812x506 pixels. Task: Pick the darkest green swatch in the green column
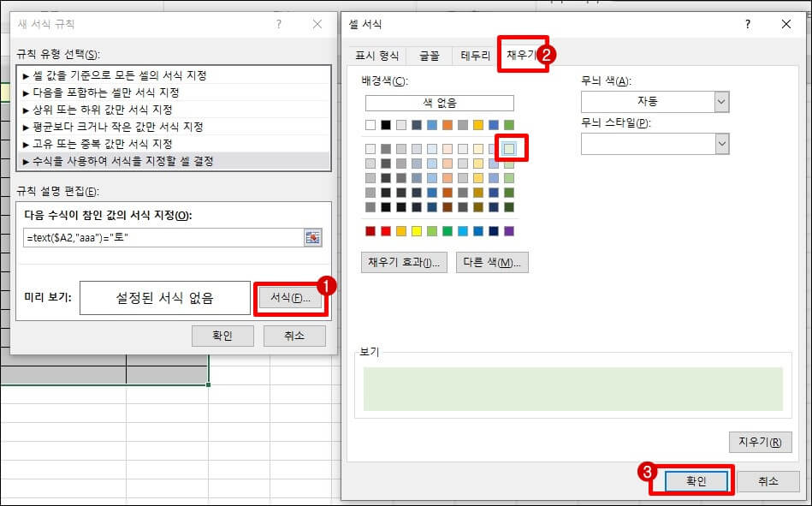click(x=509, y=207)
